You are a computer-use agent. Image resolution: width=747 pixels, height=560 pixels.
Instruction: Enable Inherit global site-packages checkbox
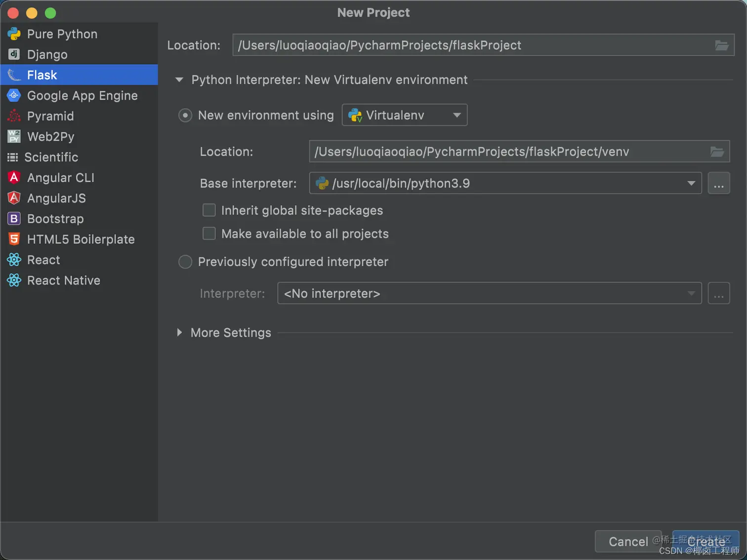coord(209,210)
